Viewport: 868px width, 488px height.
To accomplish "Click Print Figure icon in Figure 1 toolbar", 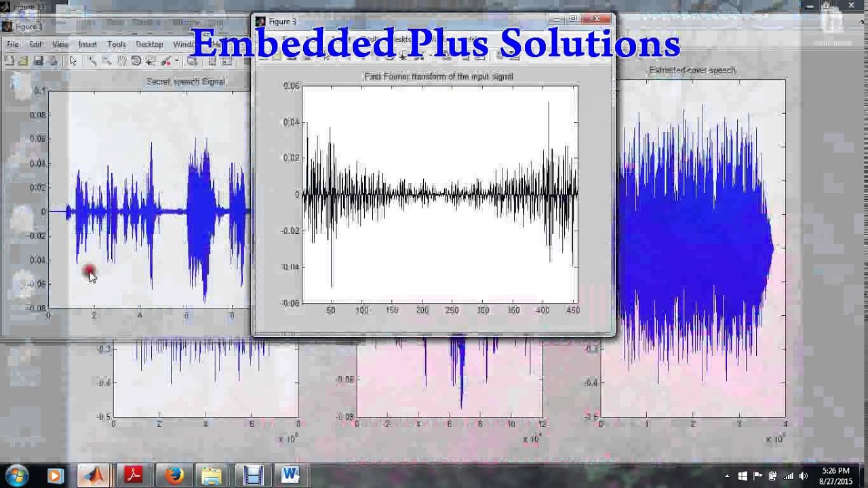I will tap(53, 60).
